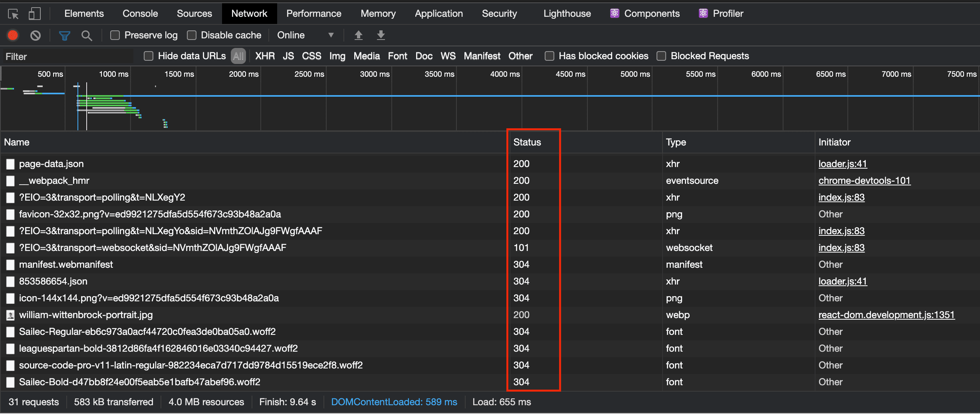Click file icon beside Sailec-Regular woff2 row

(x=10, y=332)
